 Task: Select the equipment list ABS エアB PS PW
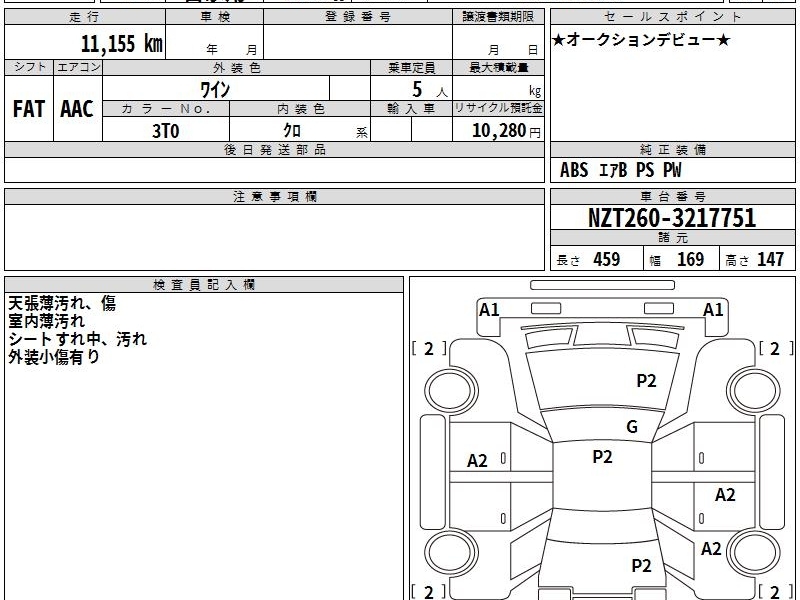[620, 170]
